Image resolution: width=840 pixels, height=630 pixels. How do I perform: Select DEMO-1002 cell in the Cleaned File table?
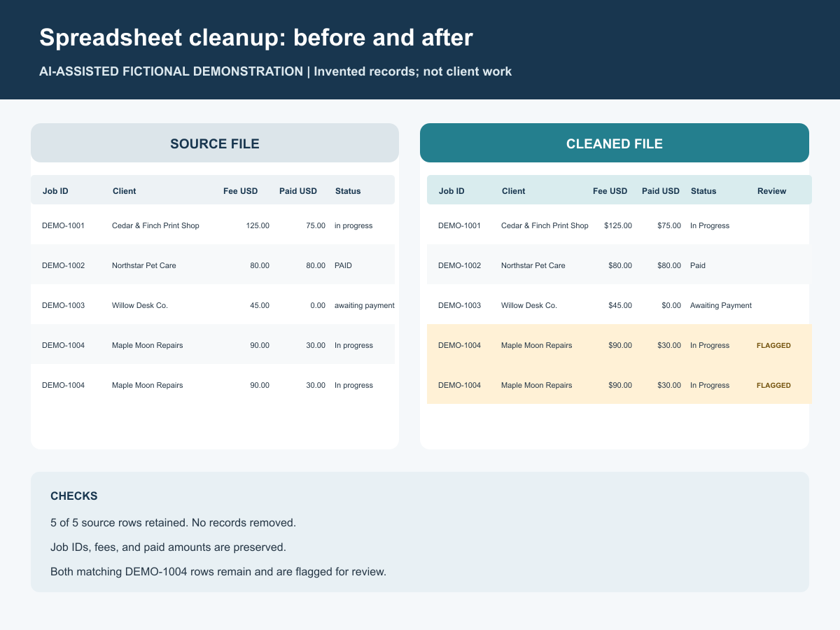[x=459, y=265]
